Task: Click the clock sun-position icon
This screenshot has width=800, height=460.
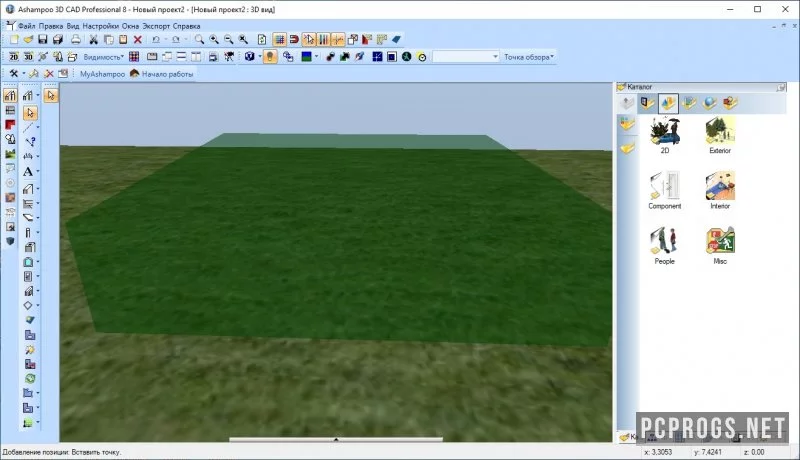Action: (x=422, y=57)
